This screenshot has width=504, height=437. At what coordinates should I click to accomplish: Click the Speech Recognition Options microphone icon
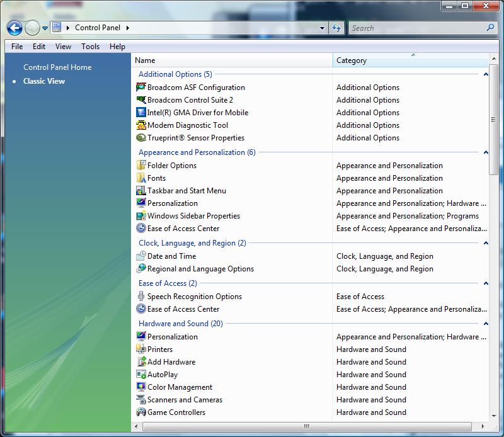140,296
